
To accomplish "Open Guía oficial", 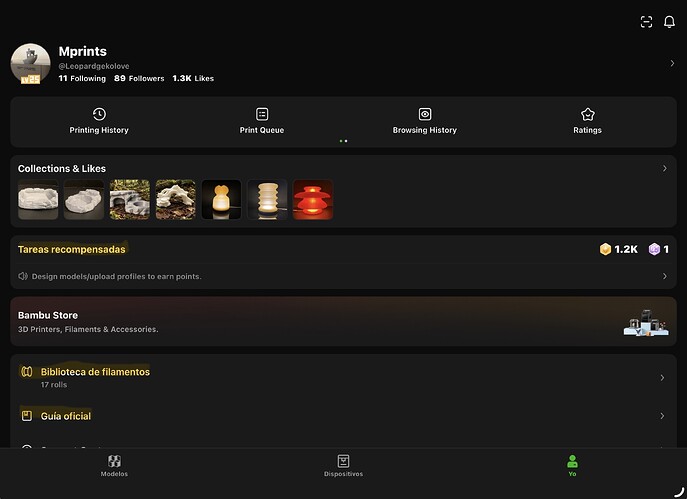I will (x=66, y=416).
